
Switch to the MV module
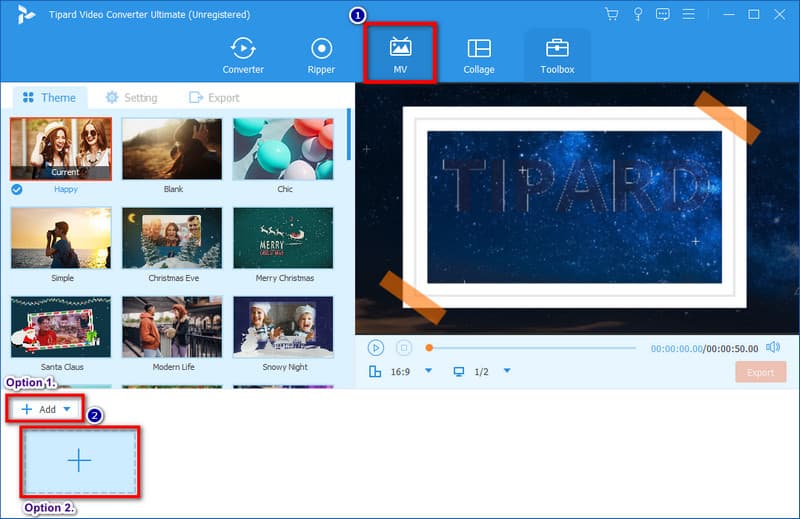400,53
